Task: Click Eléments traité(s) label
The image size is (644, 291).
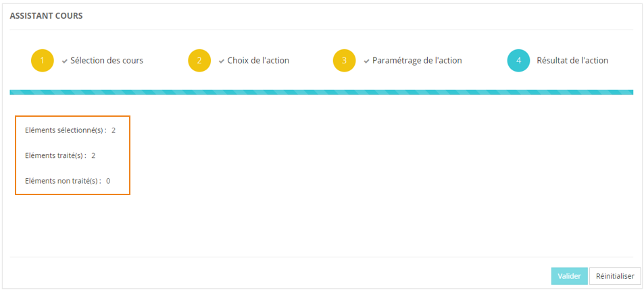Action: point(55,155)
